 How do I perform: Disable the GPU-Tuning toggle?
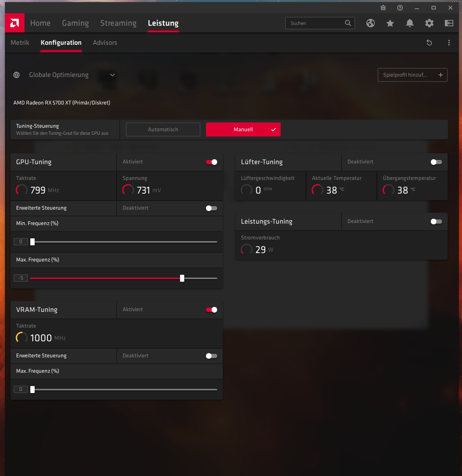[x=212, y=162]
